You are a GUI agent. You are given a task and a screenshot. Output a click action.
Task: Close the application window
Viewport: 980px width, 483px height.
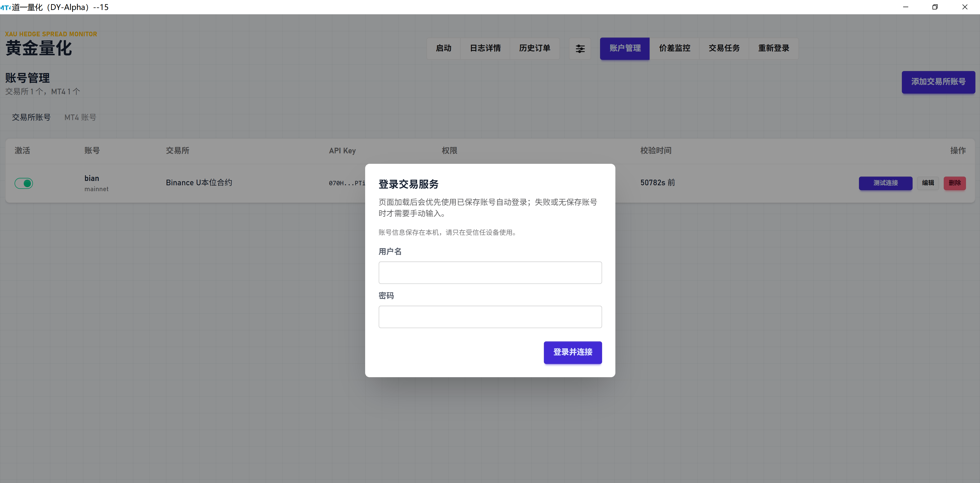[965, 7]
